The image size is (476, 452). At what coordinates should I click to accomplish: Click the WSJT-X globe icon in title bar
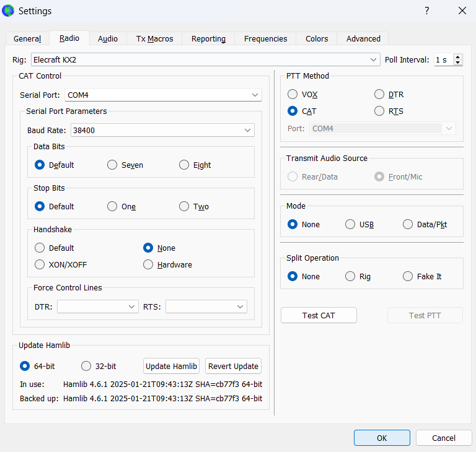[x=9, y=11]
